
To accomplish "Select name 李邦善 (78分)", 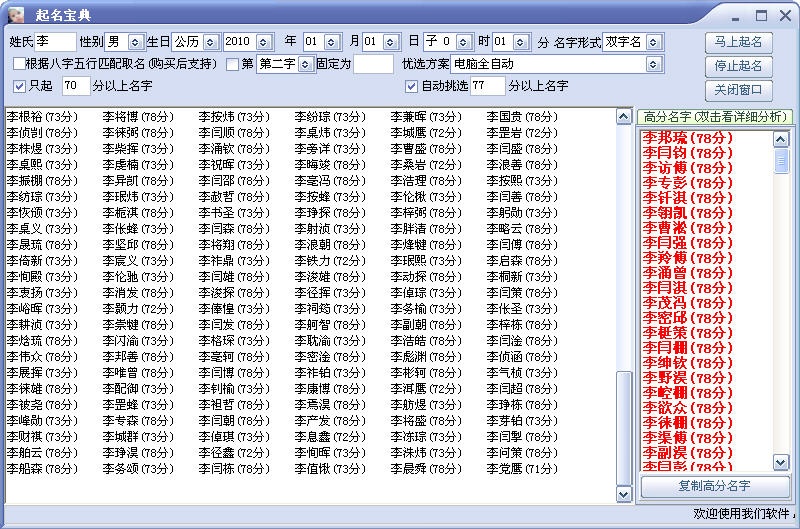I will [x=138, y=357].
